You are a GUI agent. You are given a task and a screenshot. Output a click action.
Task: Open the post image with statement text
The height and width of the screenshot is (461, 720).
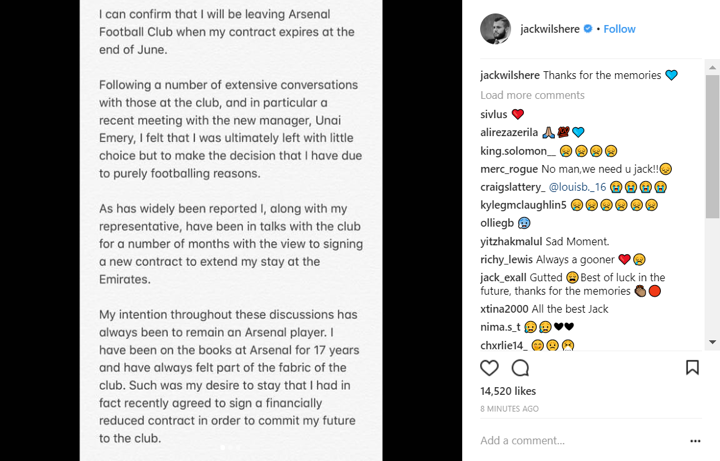(231, 230)
